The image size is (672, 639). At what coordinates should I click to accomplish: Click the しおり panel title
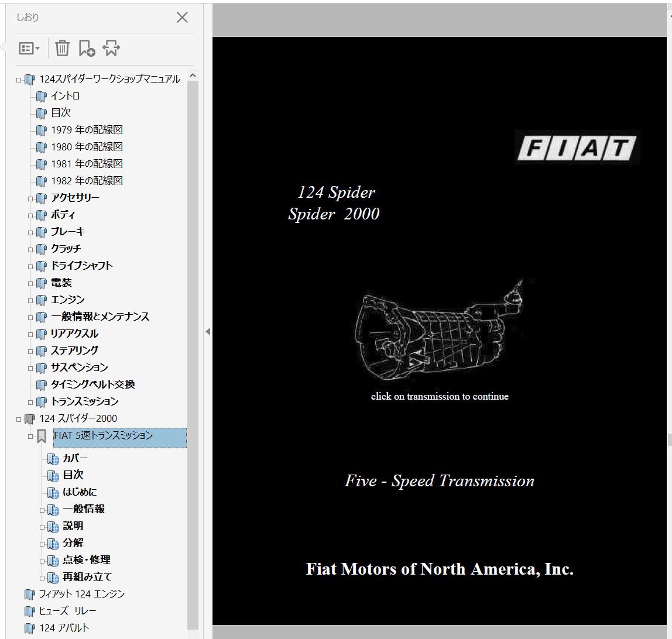click(28, 18)
